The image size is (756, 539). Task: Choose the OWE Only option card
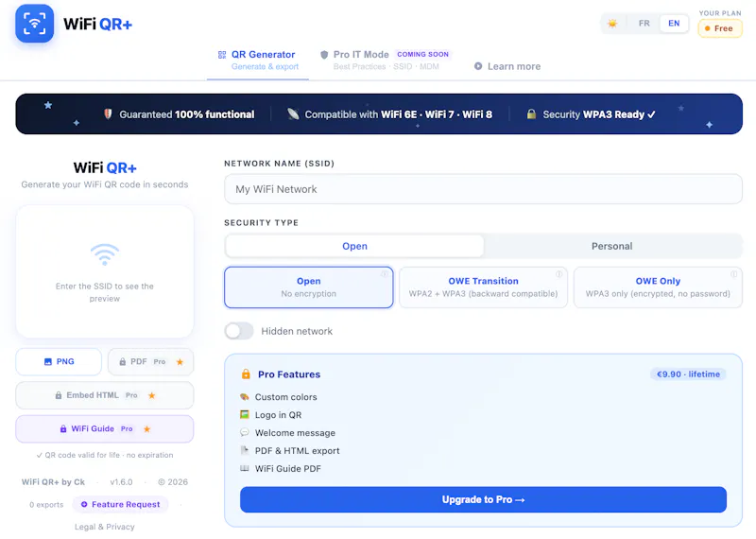(658, 287)
